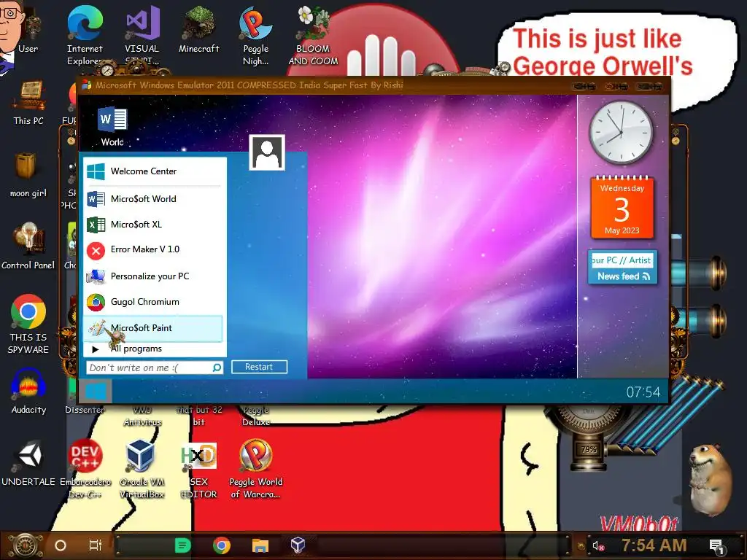Open the HxD SEX EDITOR icon
Image resolution: width=747 pixels, height=560 pixels.
(x=198, y=469)
